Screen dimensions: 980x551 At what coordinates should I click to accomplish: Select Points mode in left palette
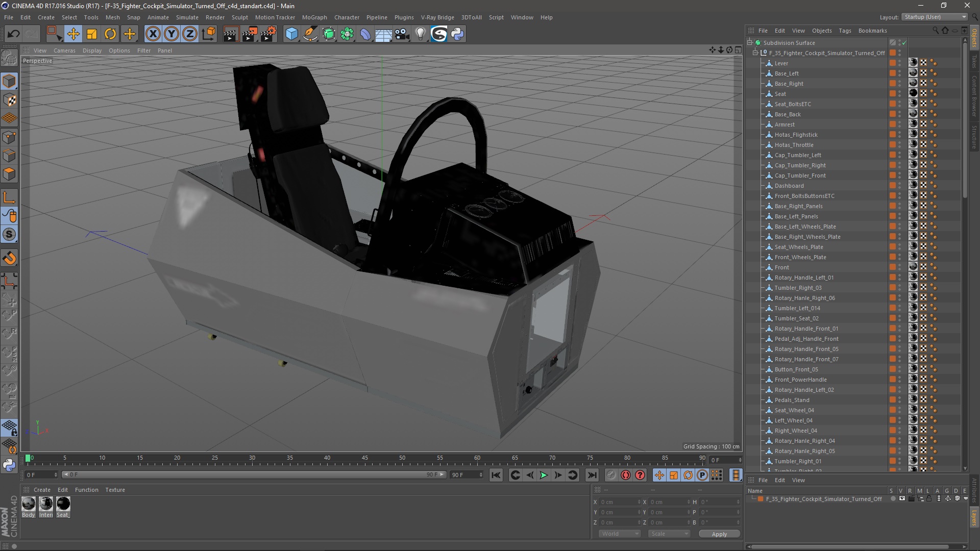click(x=9, y=137)
